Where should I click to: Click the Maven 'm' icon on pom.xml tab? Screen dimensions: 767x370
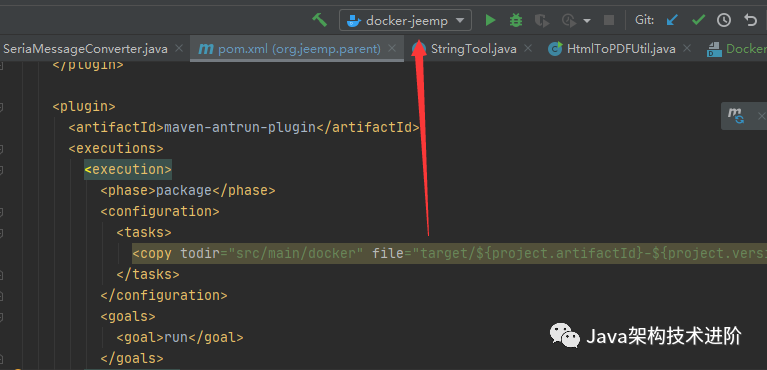(206, 49)
